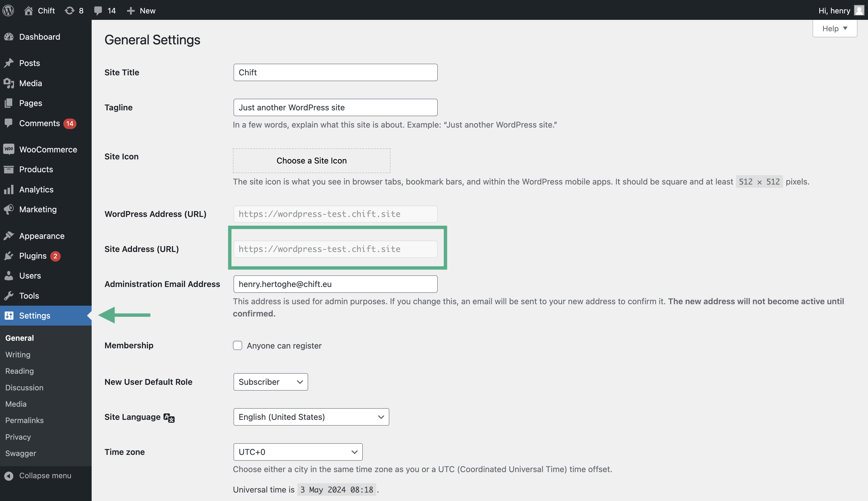
Task: Open the Permalinks settings submenu
Action: point(25,420)
